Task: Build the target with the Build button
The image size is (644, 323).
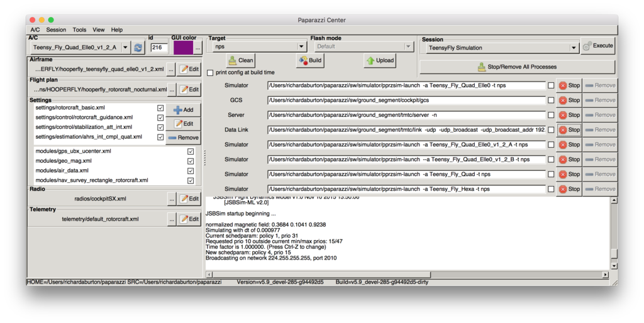Action: (x=311, y=60)
